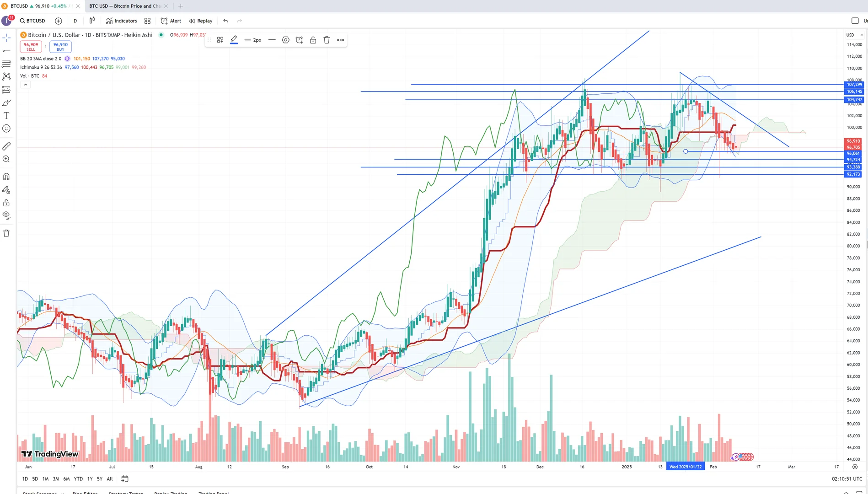Set the date range to 6M

[x=66, y=479]
